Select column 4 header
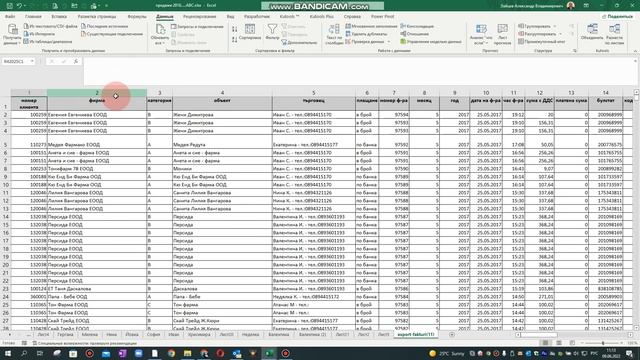This screenshot has width=640, height=360. point(222,93)
